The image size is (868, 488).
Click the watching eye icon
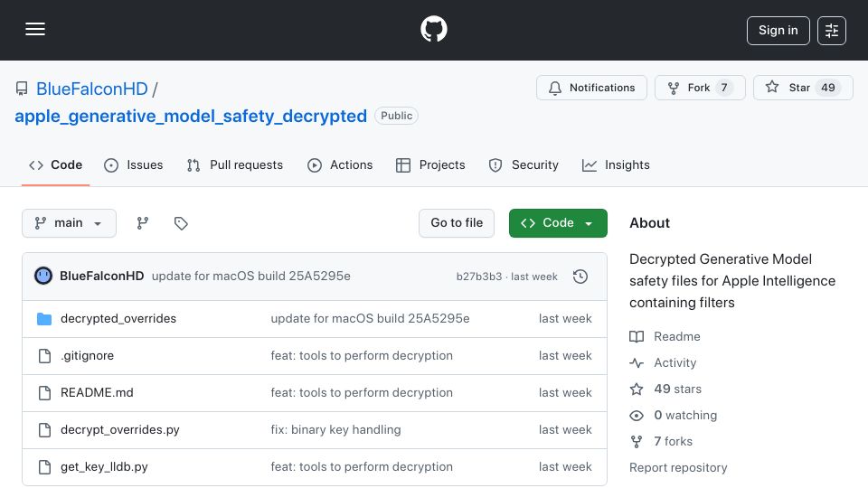click(x=637, y=415)
